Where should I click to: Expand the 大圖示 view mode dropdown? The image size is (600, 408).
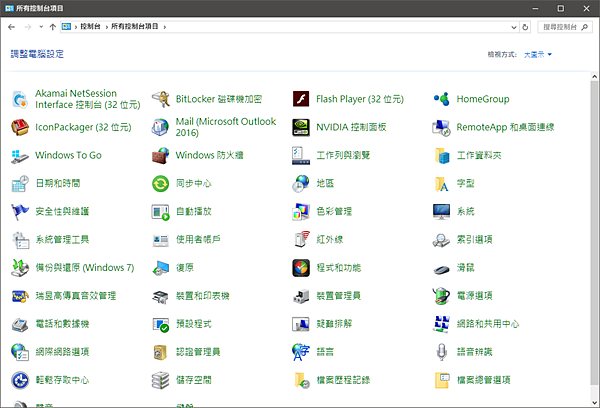[538, 55]
